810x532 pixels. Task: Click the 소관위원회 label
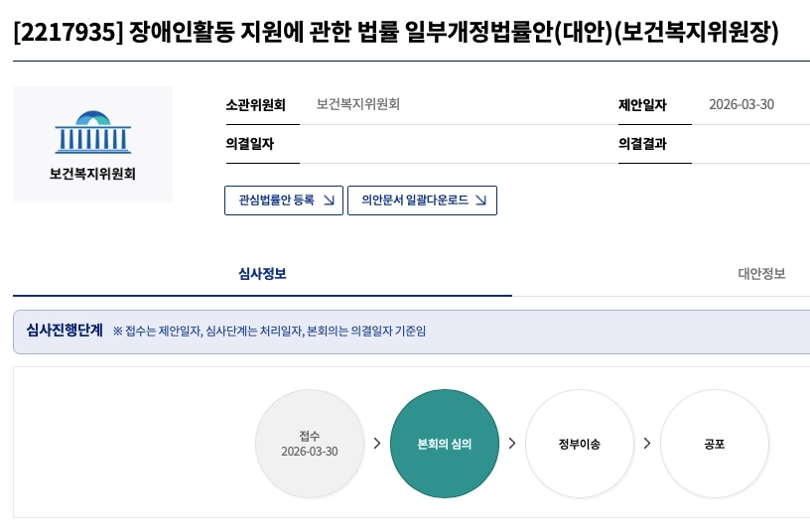[x=256, y=105]
